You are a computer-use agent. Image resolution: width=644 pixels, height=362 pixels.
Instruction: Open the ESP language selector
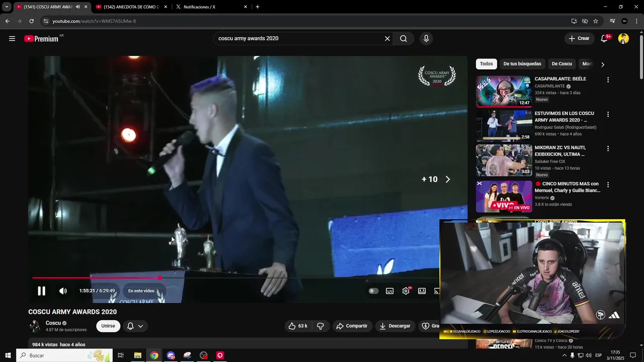pyautogui.click(x=598, y=355)
